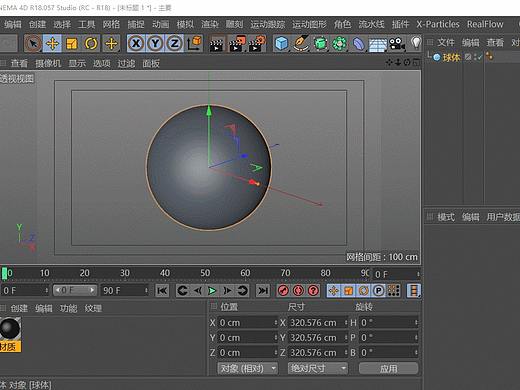Step back one frame
Screen dimensions: 520x390
point(198,291)
